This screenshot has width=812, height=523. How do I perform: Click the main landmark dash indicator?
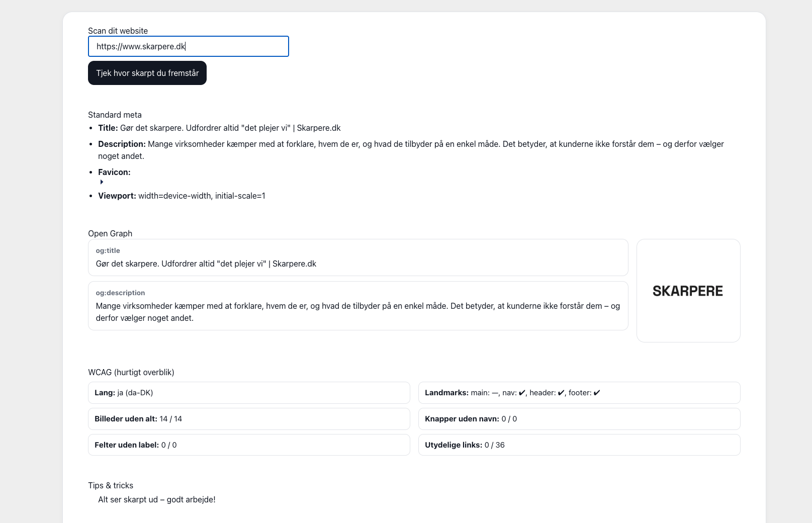coord(495,393)
